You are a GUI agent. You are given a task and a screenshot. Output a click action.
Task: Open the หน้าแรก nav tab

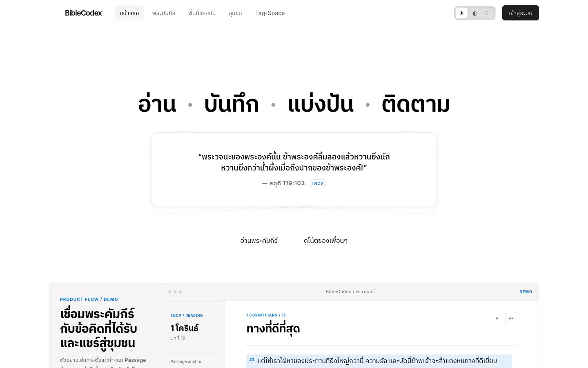coord(129,13)
